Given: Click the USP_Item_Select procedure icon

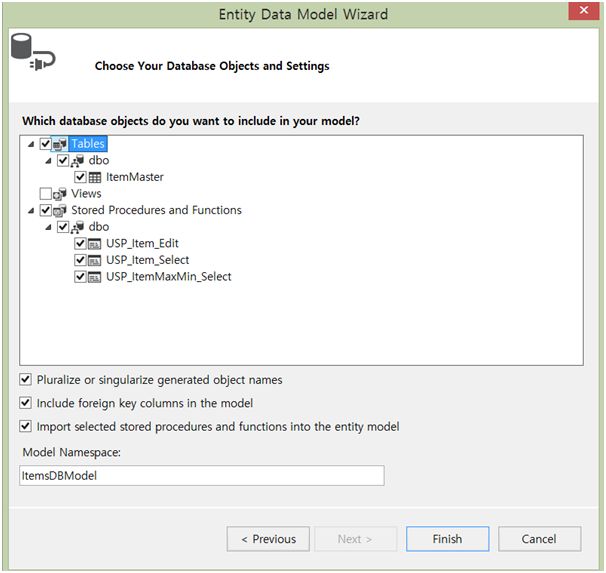Looking at the screenshot, I should 95,260.
